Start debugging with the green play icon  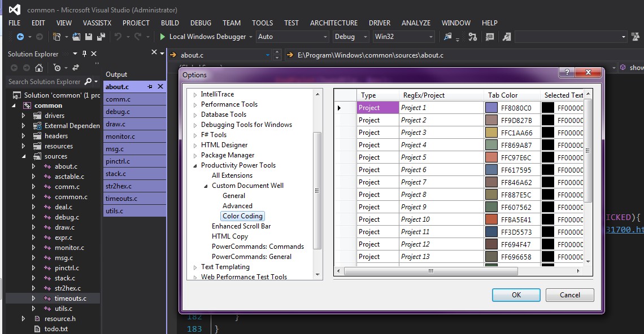click(162, 37)
